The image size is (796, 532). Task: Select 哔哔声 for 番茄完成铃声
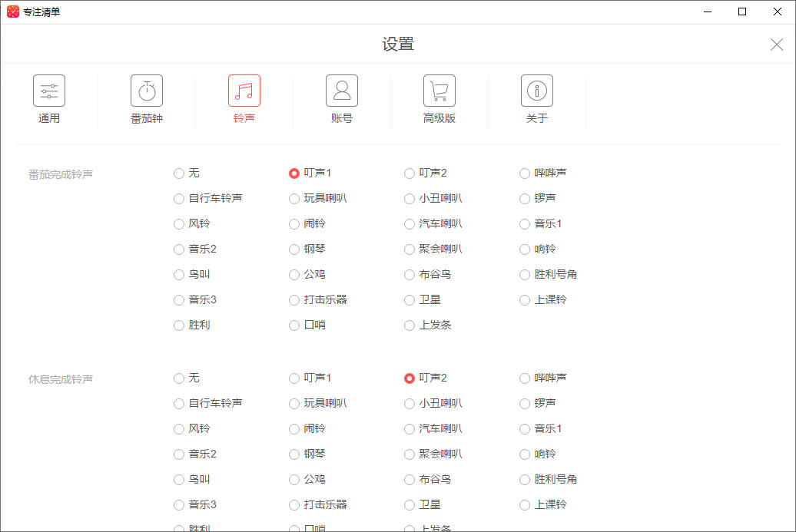[x=525, y=173]
